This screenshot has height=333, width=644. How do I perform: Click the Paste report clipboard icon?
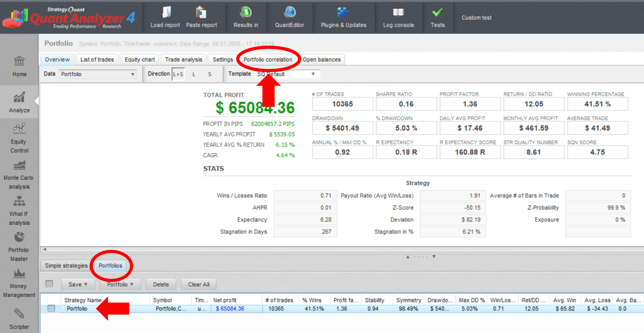tap(201, 13)
